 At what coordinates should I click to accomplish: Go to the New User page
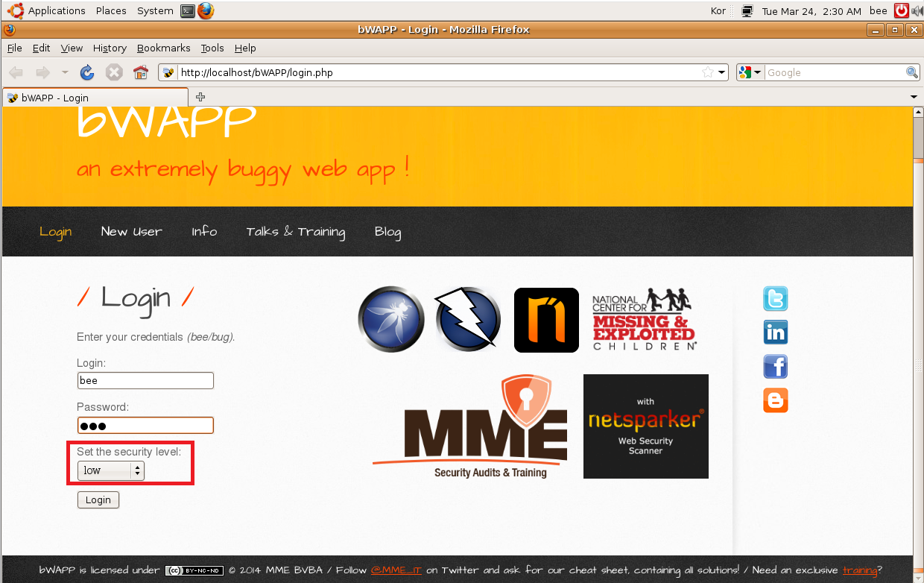tap(131, 231)
